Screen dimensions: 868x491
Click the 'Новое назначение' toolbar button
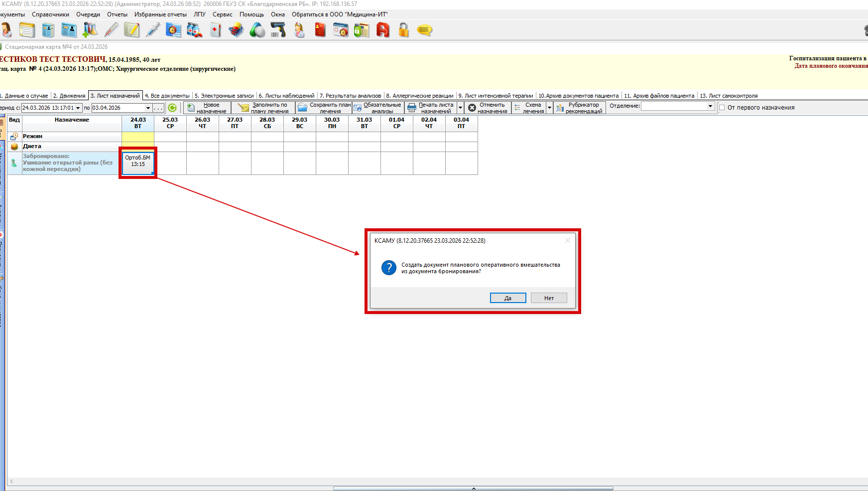pos(207,108)
